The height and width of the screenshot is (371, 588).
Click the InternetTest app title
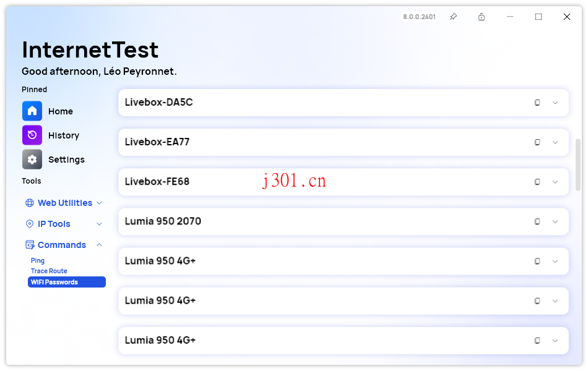90,49
